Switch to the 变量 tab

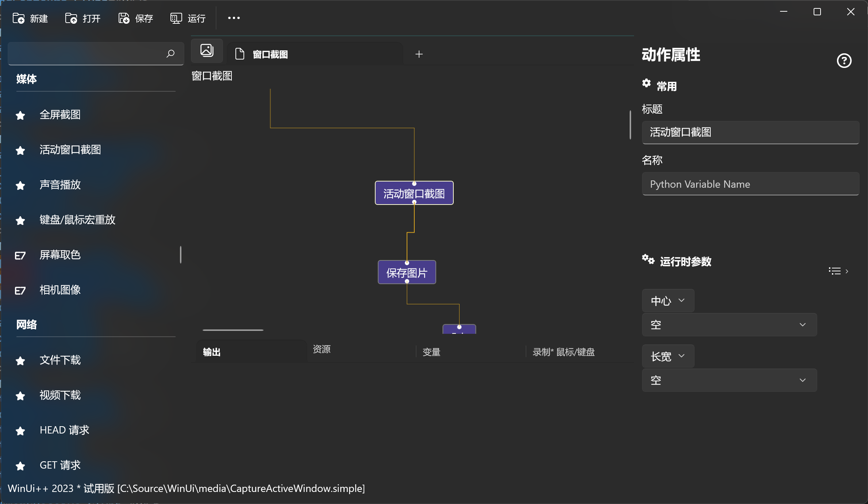pyautogui.click(x=431, y=352)
